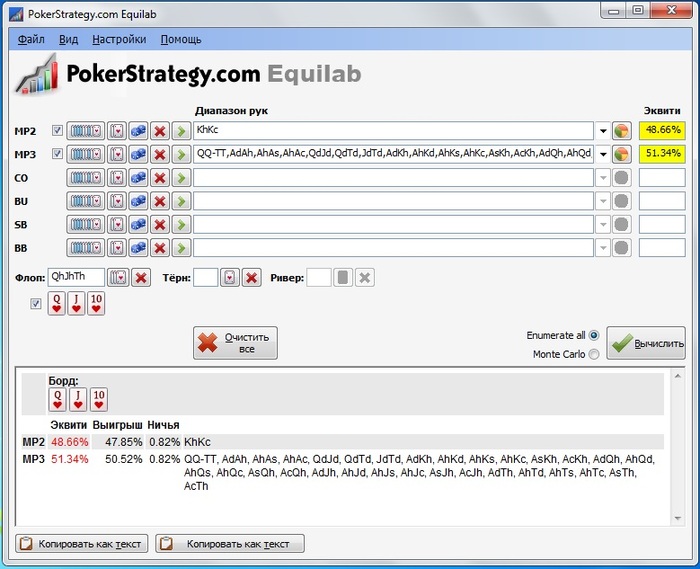Click green arrow in MP3 row
700x569 pixels.
181,154
